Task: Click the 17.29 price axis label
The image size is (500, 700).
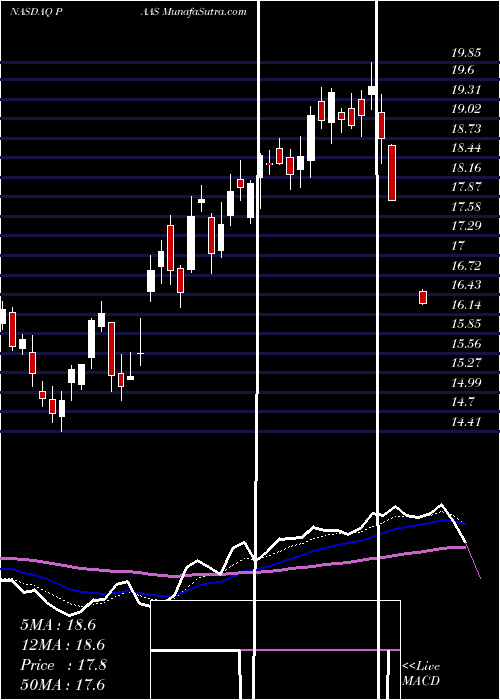Action: 467,225
